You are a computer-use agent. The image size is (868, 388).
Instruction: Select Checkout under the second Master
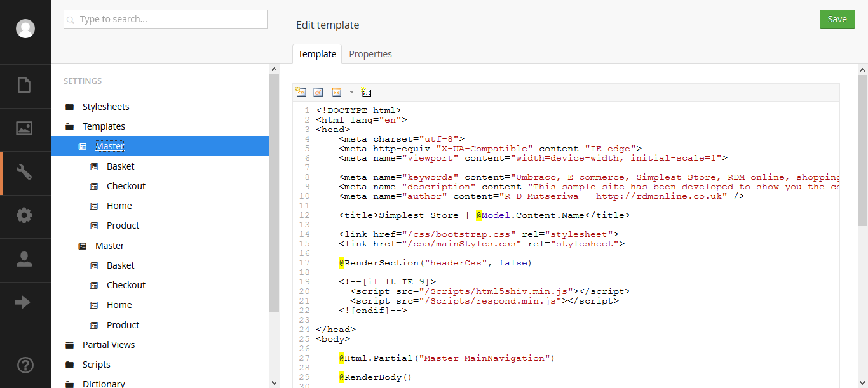click(x=126, y=285)
